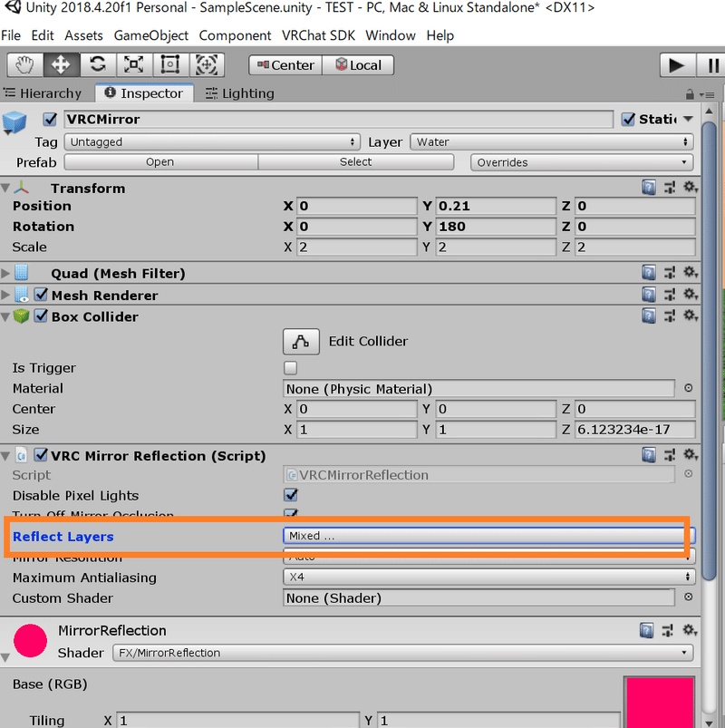Open the prefab Overrides dropdown
The height and width of the screenshot is (728, 725).
[x=582, y=162]
